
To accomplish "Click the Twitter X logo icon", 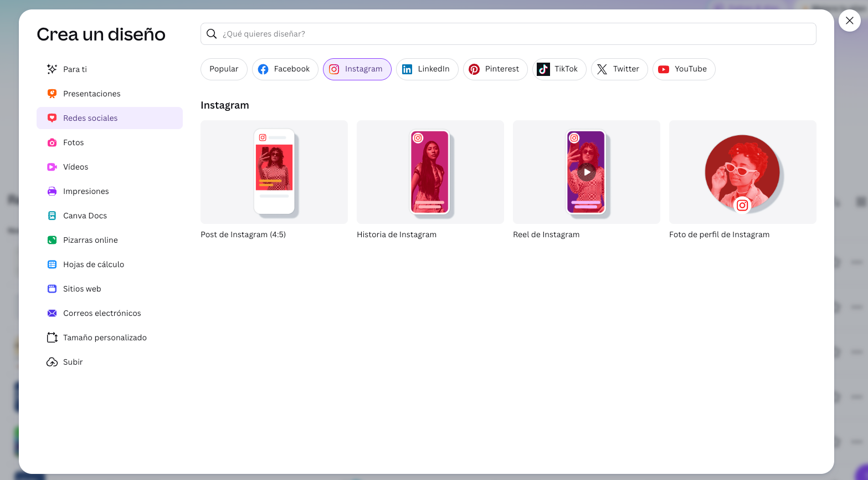I will pyautogui.click(x=602, y=69).
